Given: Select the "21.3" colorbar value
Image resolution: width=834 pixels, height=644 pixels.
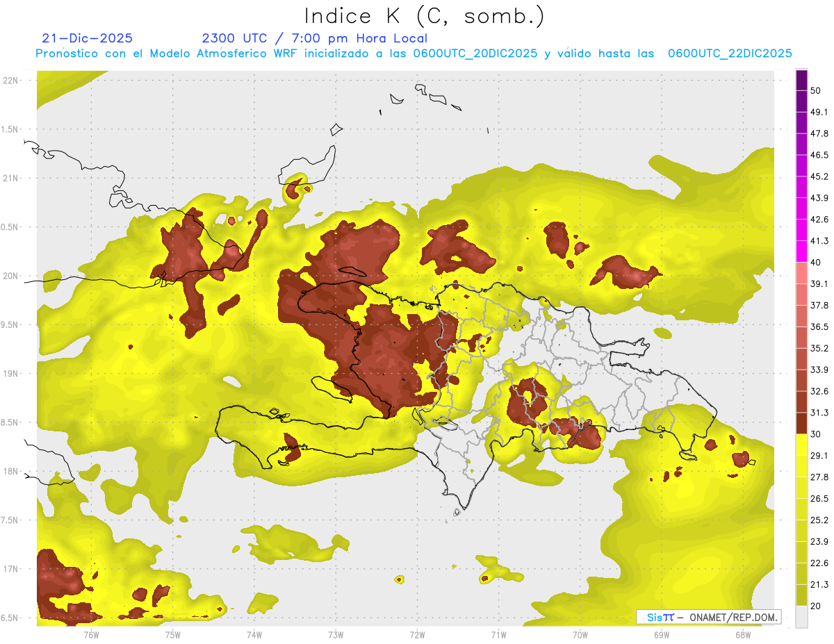Looking at the screenshot, I should (x=819, y=585).
